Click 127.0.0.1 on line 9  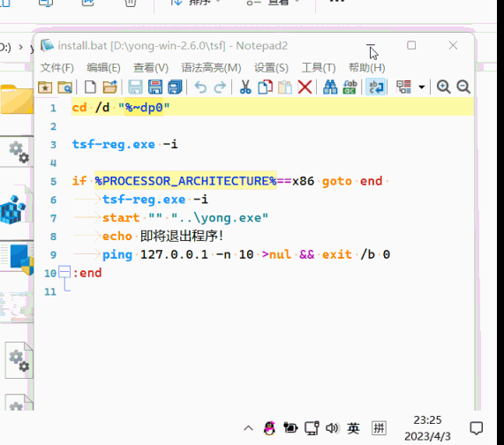point(174,254)
